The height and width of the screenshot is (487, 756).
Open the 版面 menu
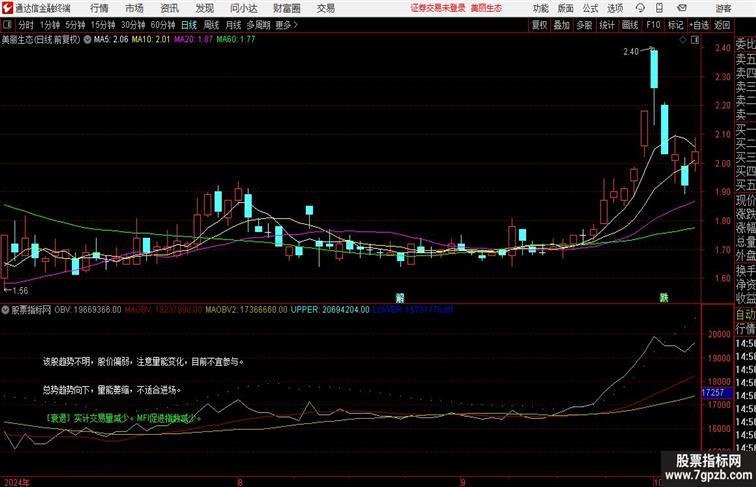566,8
